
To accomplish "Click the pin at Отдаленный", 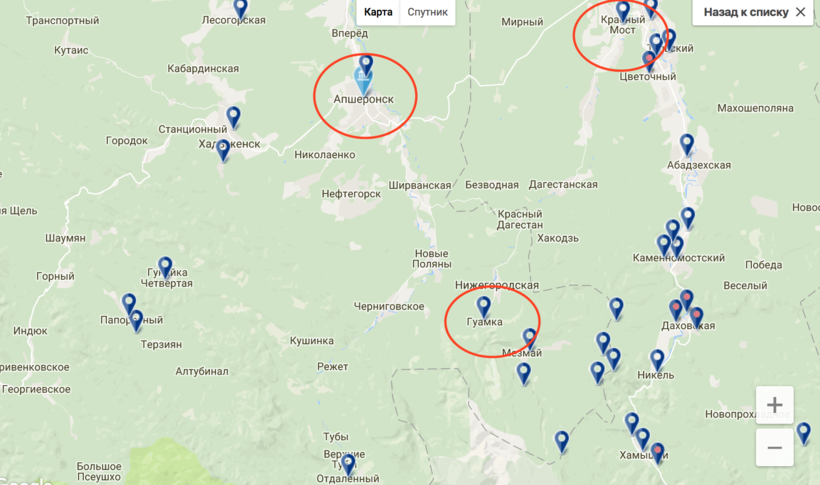I will tap(348, 465).
